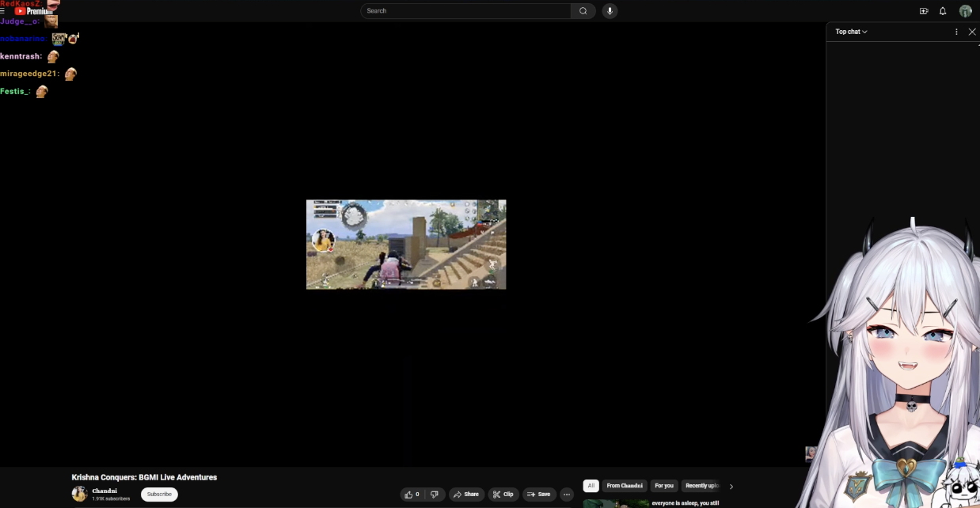Start voice search with the microphone
980x508 pixels.
(x=610, y=11)
